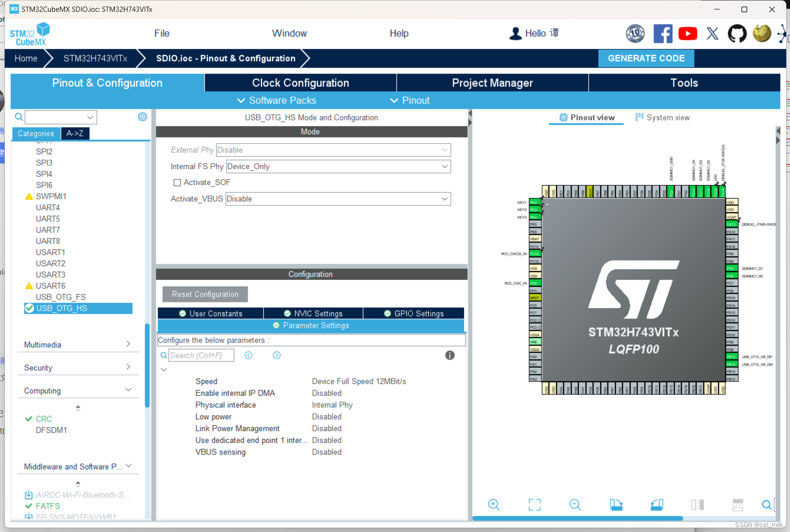The height and width of the screenshot is (532, 790).
Task: Open the STM32 YouTube channel icon
Action: (688, 33)
